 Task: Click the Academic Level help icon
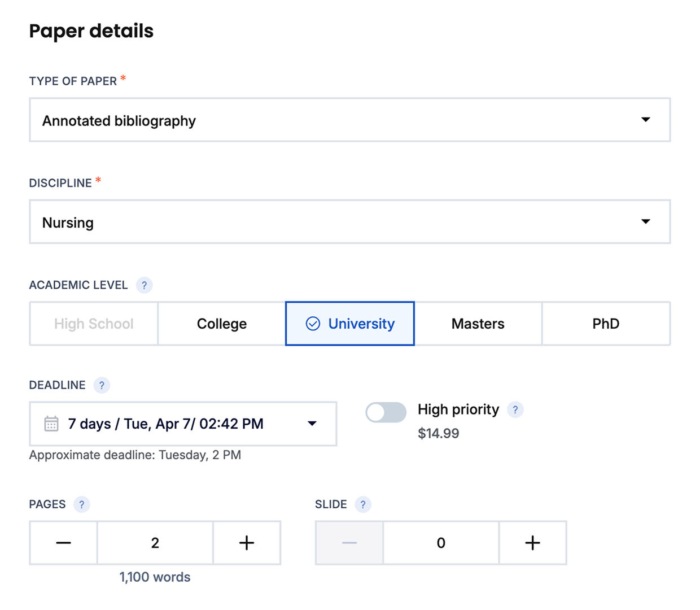coord(144,285)
